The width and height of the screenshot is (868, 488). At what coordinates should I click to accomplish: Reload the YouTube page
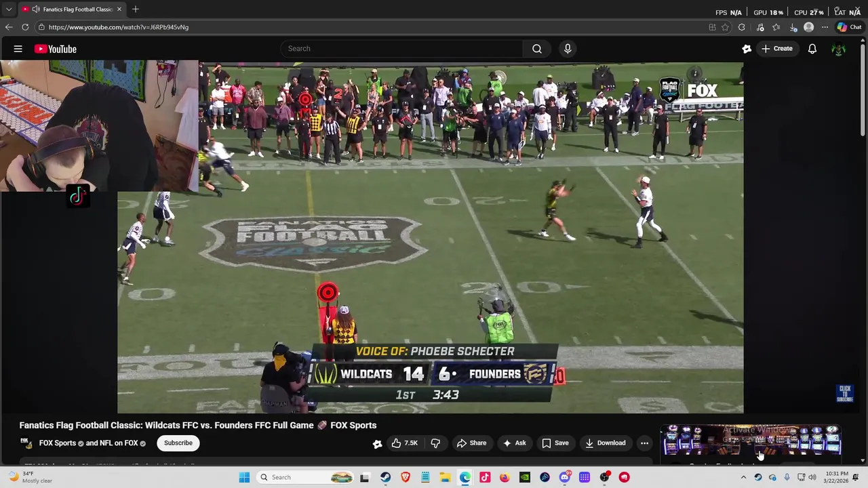(x=25, y=27)
